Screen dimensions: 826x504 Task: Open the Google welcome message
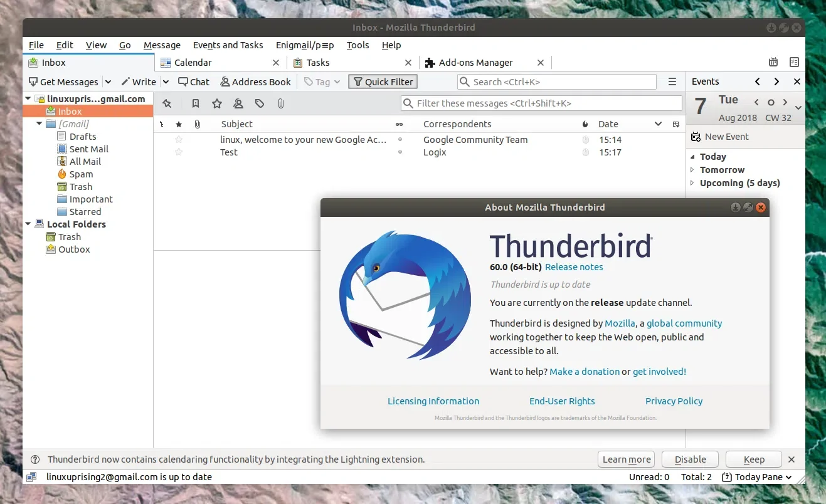point(420,140)
